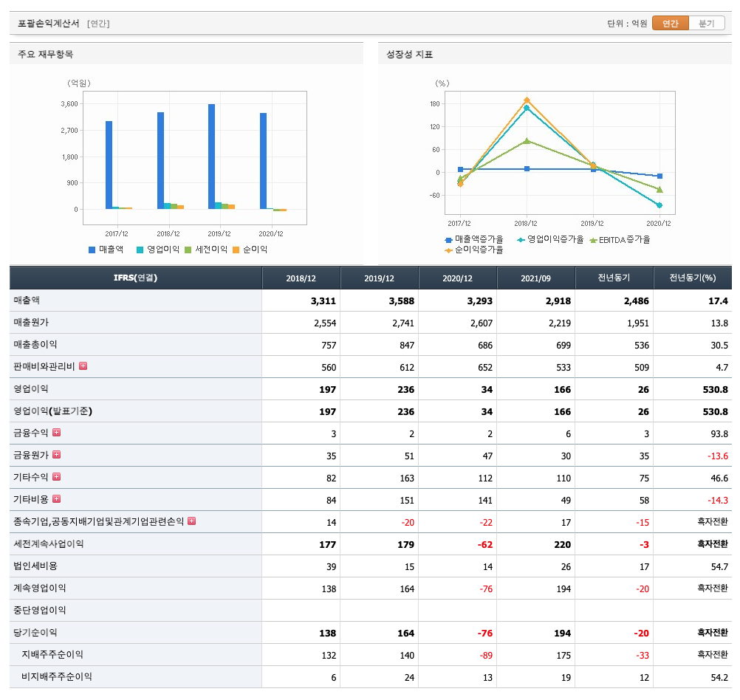The width and height of the screenshot is (740, 700).
Task: Click 법인세비용 value 39 for 2018/12
Action: [x=332, y=567]
